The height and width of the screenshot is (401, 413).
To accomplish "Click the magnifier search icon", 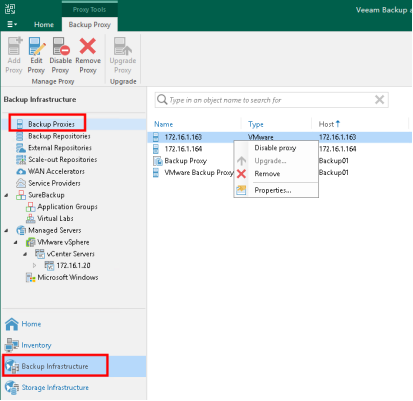I will (162, 100).
